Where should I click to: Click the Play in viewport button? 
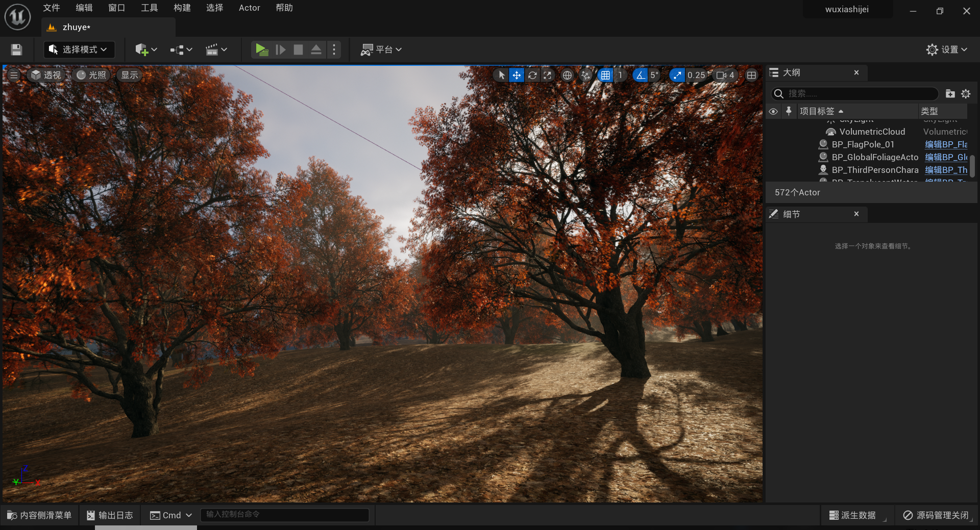tap(261, 49)
